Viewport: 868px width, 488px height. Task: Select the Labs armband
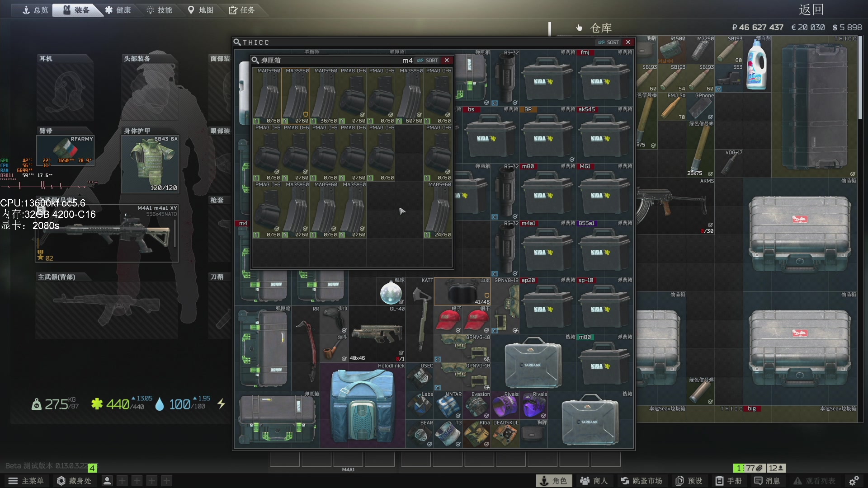420,405
